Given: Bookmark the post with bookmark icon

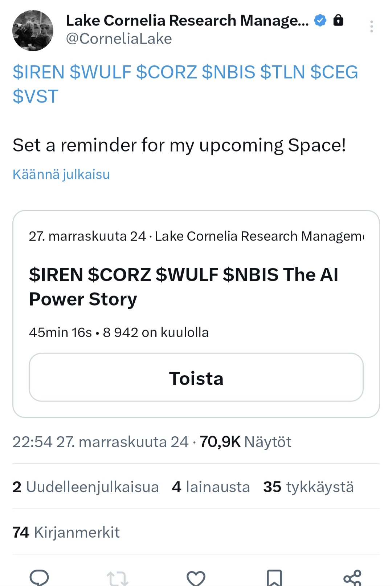Looking at the screenshot, I should 274,578.
